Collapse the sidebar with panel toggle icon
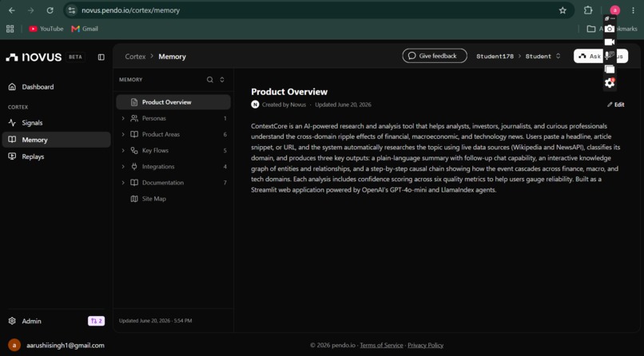Viewport: 644px width, 356px height. coord(101,57)
